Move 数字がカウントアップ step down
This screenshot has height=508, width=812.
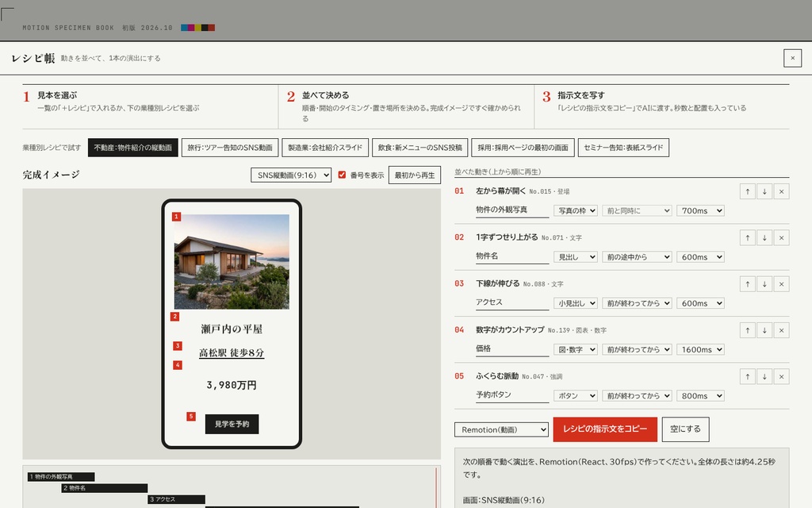coord(764,330)
